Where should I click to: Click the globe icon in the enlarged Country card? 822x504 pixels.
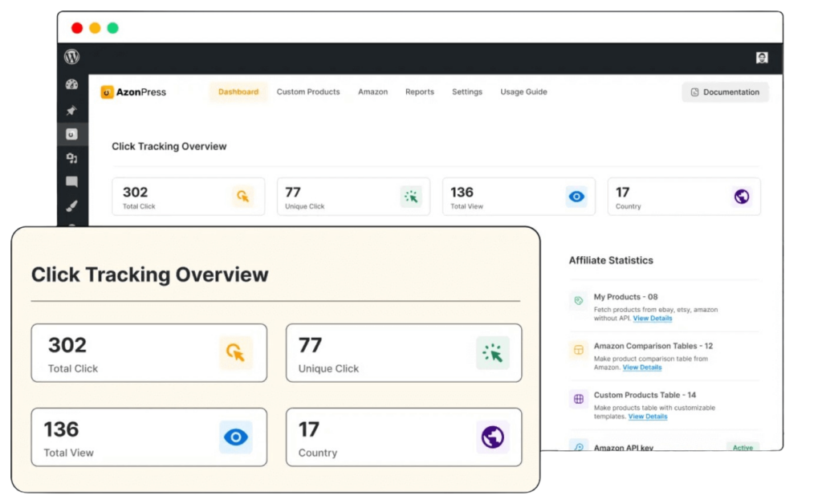tap(492, 437)
